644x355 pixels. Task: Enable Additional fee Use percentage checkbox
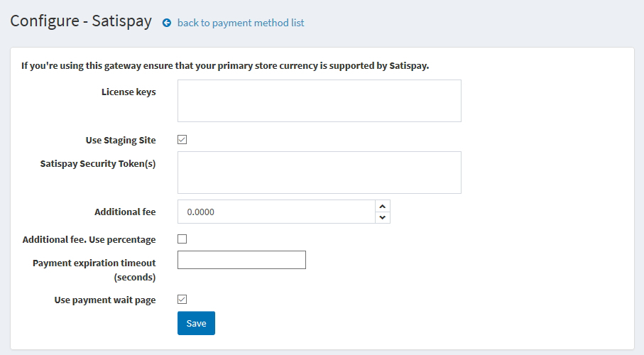(182, 239)
